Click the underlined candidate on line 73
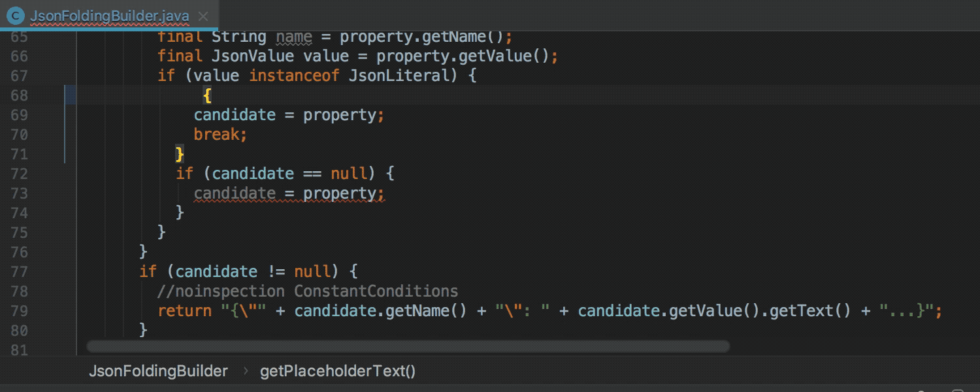This screenshot has height=392, width=980. 235,193
